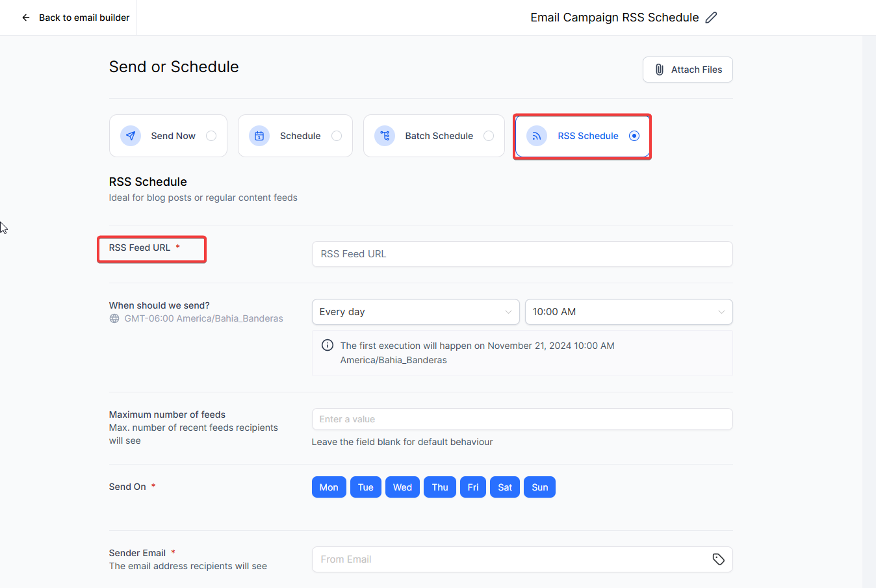The height and width of the screenshot is (588, 876).
Task: Focus the RSS Feed URL input field
Action: [522, 254]
